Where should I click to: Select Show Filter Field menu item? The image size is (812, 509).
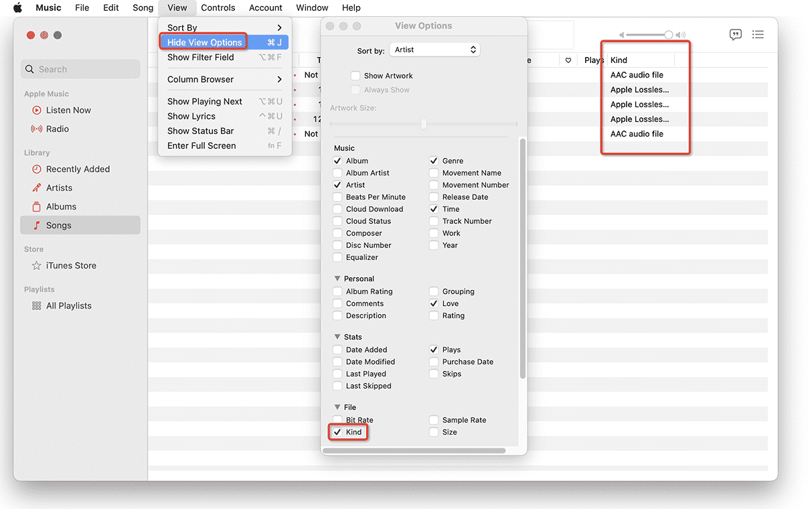pyautogui.click(x=224, y=57)
